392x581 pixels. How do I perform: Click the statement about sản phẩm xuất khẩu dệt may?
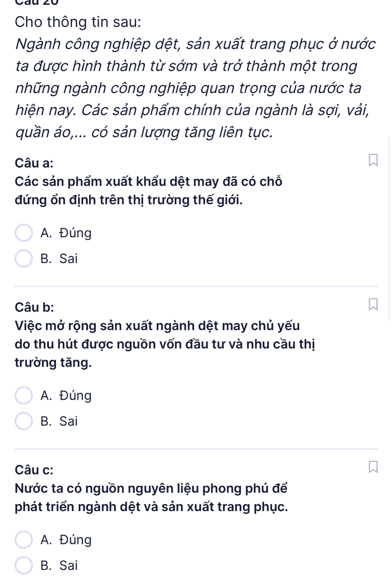(148, 190)
